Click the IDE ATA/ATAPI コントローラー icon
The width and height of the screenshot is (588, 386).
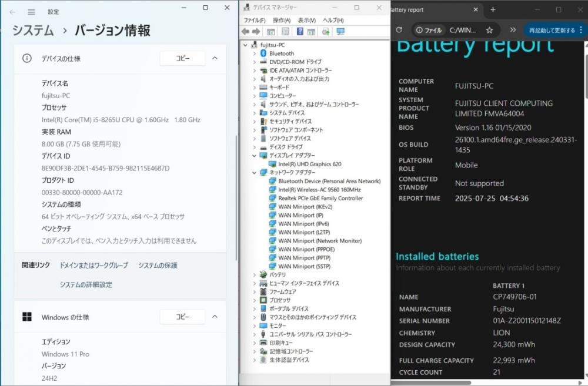click(263, 71)
